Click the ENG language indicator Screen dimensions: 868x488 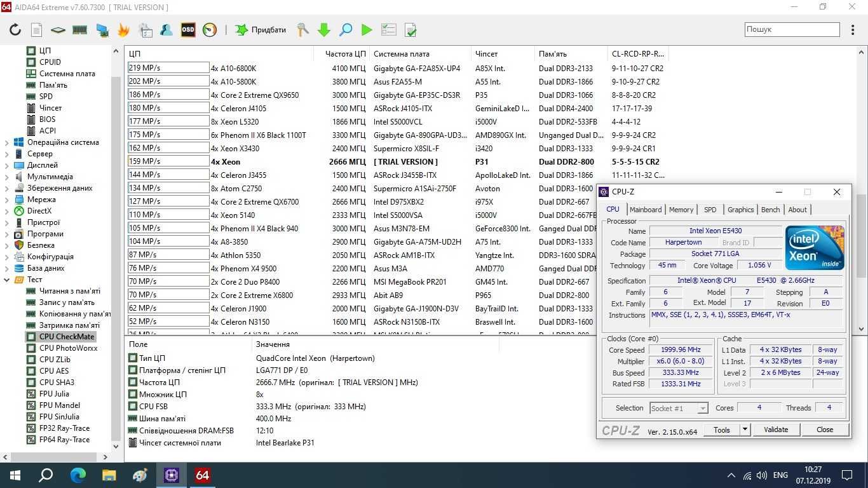tap(780, 475)
